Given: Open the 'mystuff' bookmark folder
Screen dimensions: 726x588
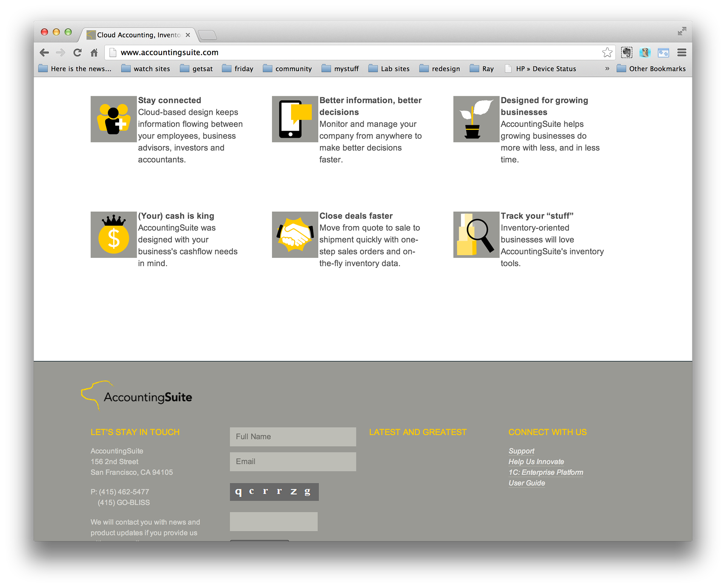Looking at the screenshot, I should pos(340,68).
